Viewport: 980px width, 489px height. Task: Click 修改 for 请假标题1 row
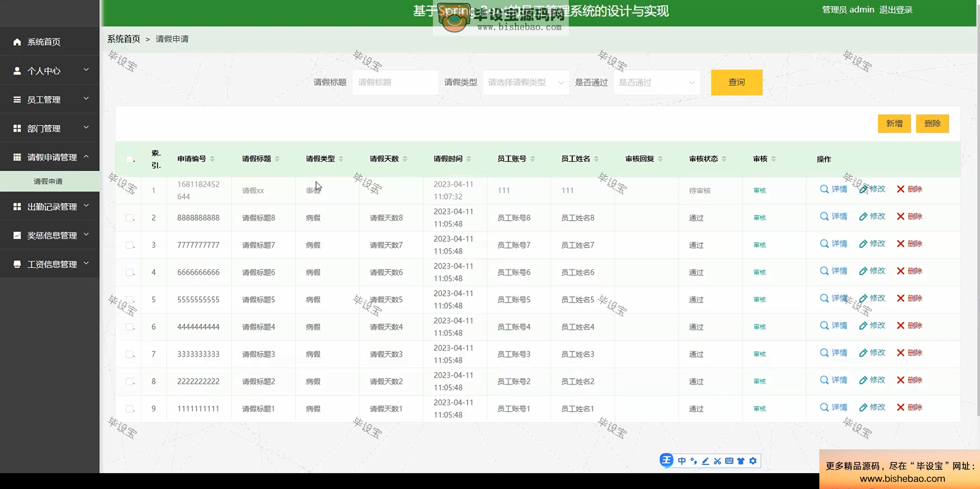pyautogui.click(x=872, y=407)
